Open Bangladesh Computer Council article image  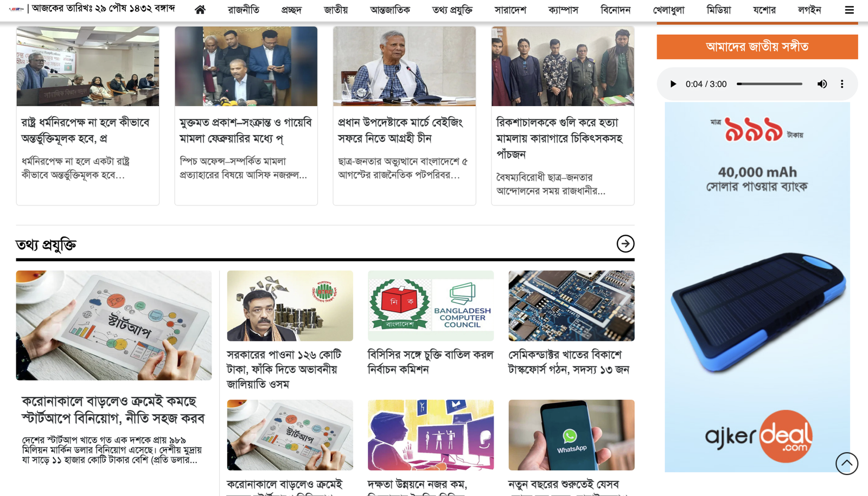431,306
